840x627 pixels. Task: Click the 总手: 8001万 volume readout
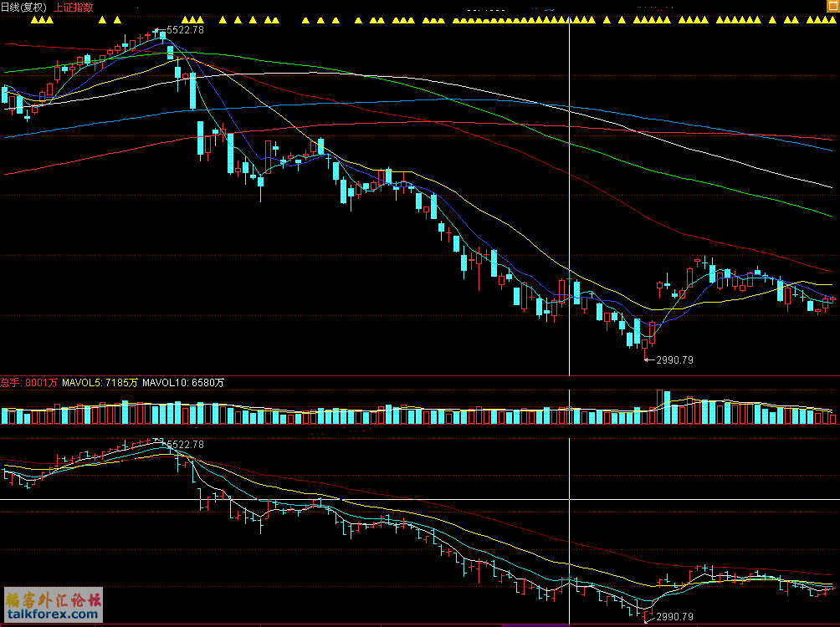coord(29,382)
